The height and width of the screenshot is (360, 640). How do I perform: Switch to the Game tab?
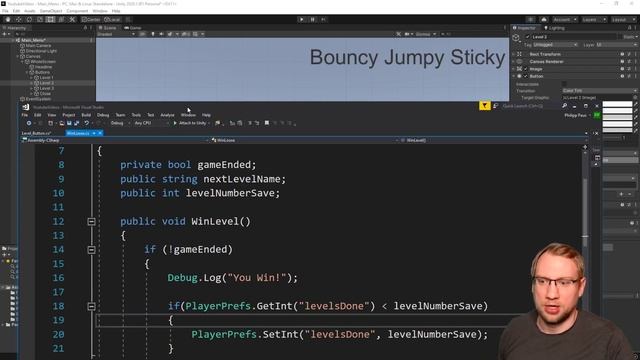point(133,28)
